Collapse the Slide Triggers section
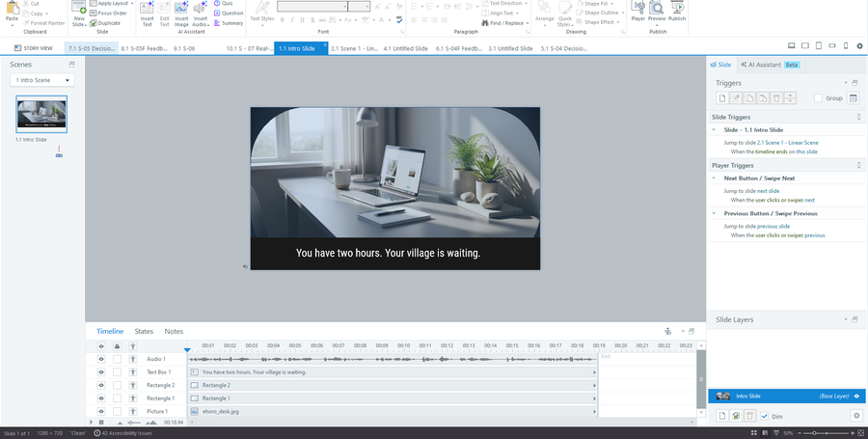 [858, 117]
